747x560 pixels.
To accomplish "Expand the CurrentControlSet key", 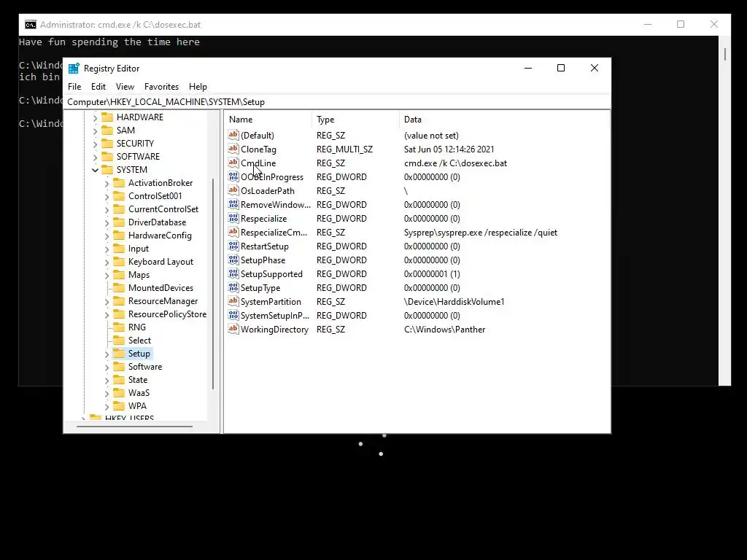I will point(107,209).
